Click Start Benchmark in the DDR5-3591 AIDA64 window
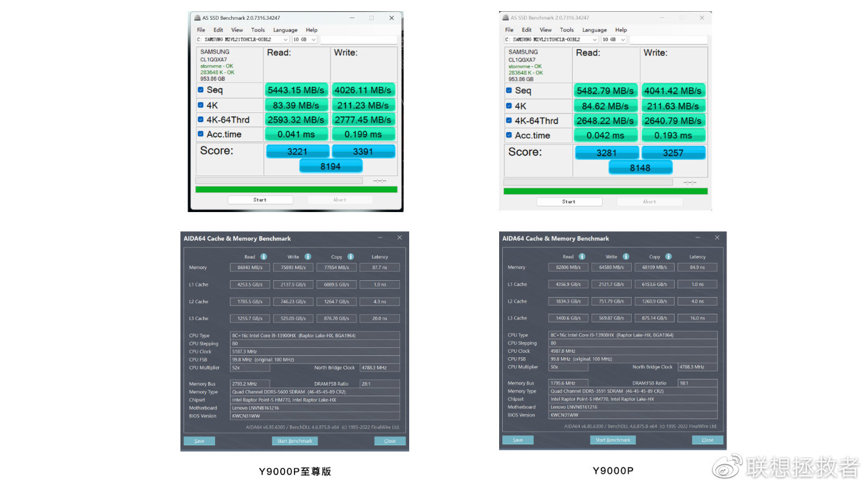Image resolution: width=868 pixels, height=488 pixels. (613, 440)
